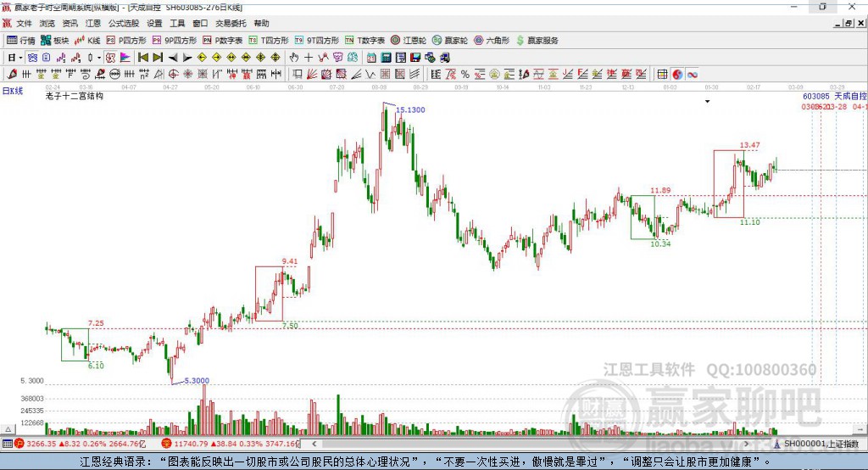Toggle the highlighted red 权 adjust-price button
Viewport: 868px width, 470px height.
[110, 58]
